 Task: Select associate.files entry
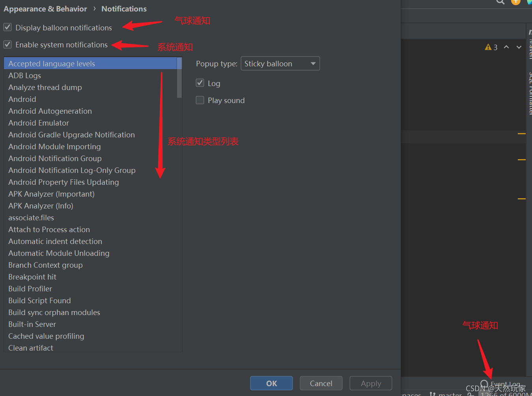click(x=90, y=218)
